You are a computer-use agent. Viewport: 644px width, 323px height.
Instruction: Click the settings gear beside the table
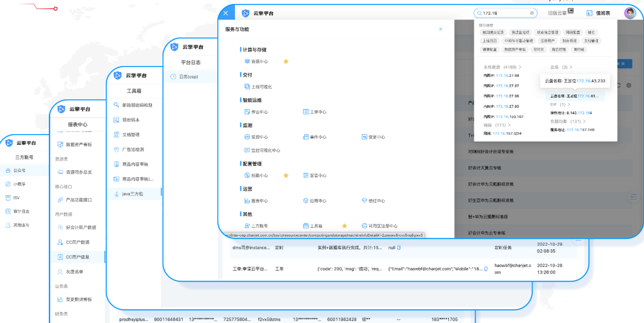click(629, 85)
